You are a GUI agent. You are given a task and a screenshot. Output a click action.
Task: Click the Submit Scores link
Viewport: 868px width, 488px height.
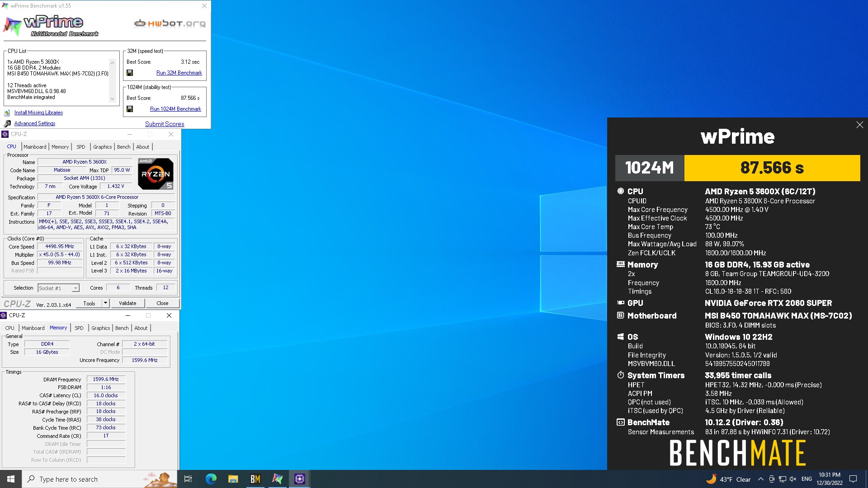[165, 124]
